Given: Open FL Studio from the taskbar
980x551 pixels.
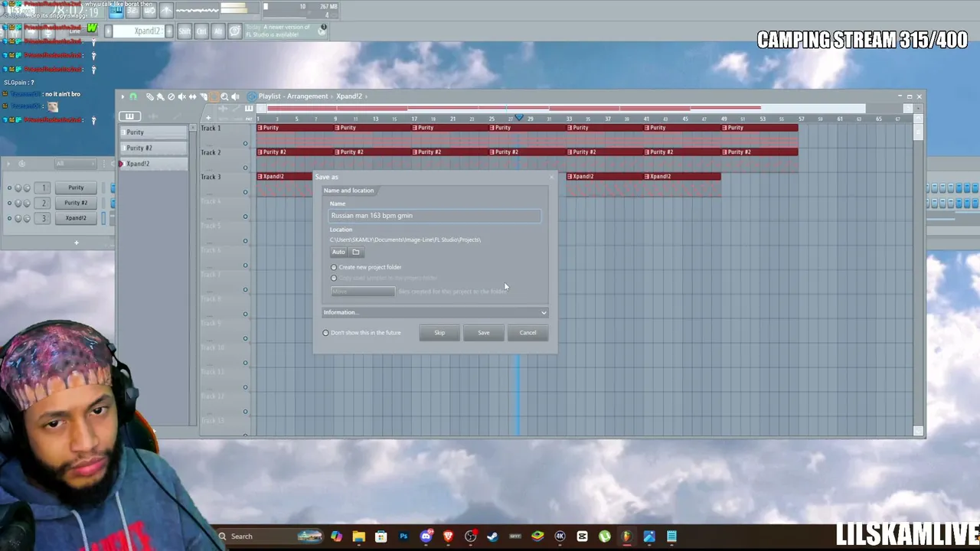Looking at the screenshot, I should [626, 536].
